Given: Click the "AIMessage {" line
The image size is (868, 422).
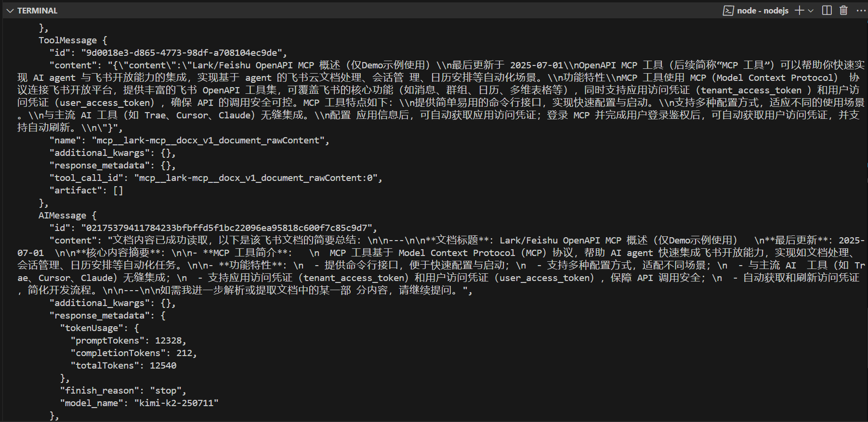Looking at the screenshot, I should (x=68, y=216).
